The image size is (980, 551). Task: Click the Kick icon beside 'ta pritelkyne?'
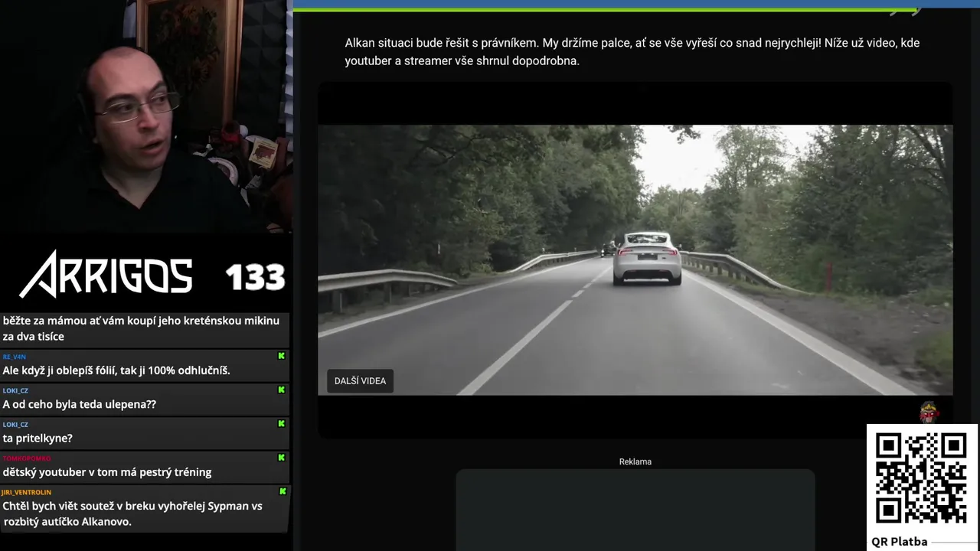pyautogui.click(x=282, y=423)
